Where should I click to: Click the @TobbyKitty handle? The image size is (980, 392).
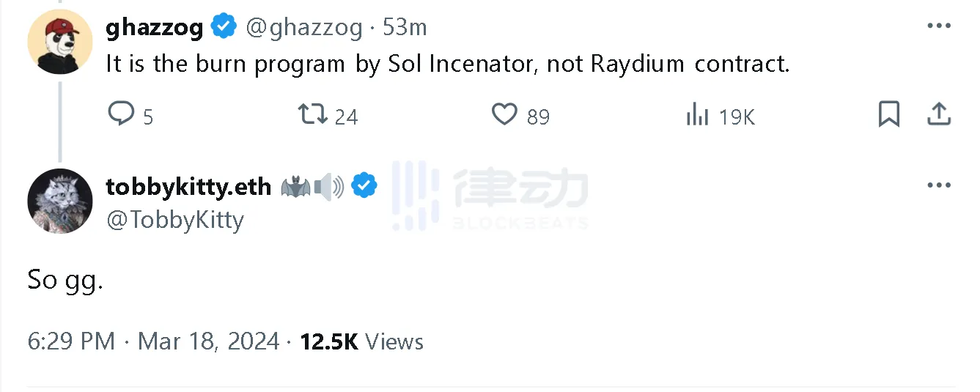[x=175, y=220]
